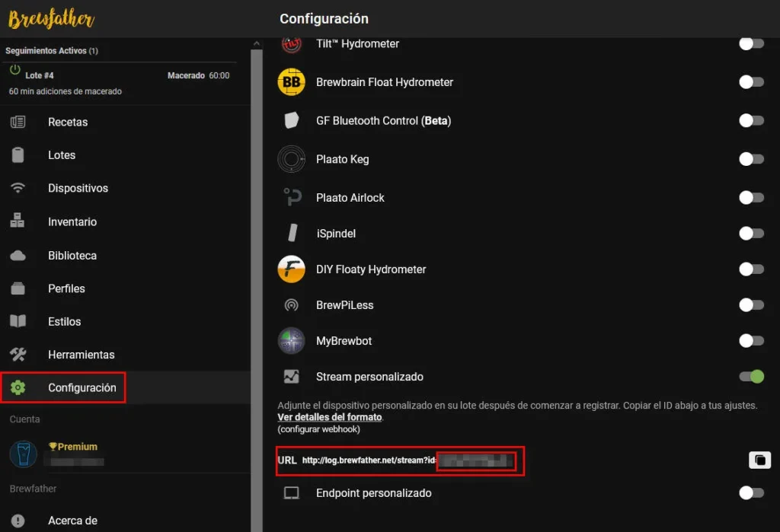This screenshot has height=532, width=780.
Task: Click the GF Bluetooth Control icon
Action: click(x=292, y=120)
